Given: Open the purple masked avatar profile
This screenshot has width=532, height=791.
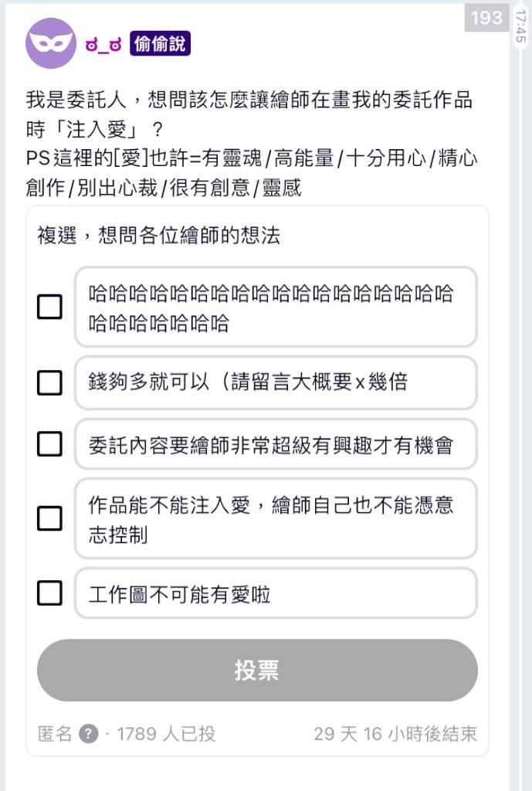Looking at the screenshot, I should pos(51,43).
